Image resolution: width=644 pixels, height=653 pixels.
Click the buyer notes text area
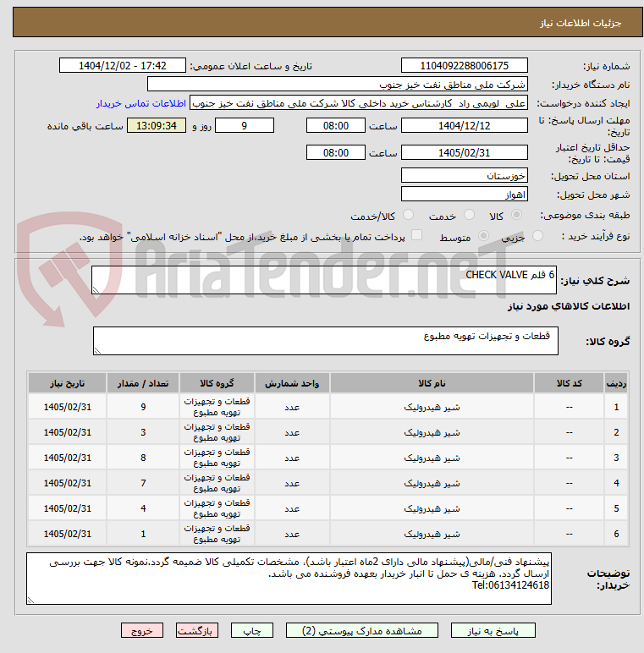click(289, 579)
